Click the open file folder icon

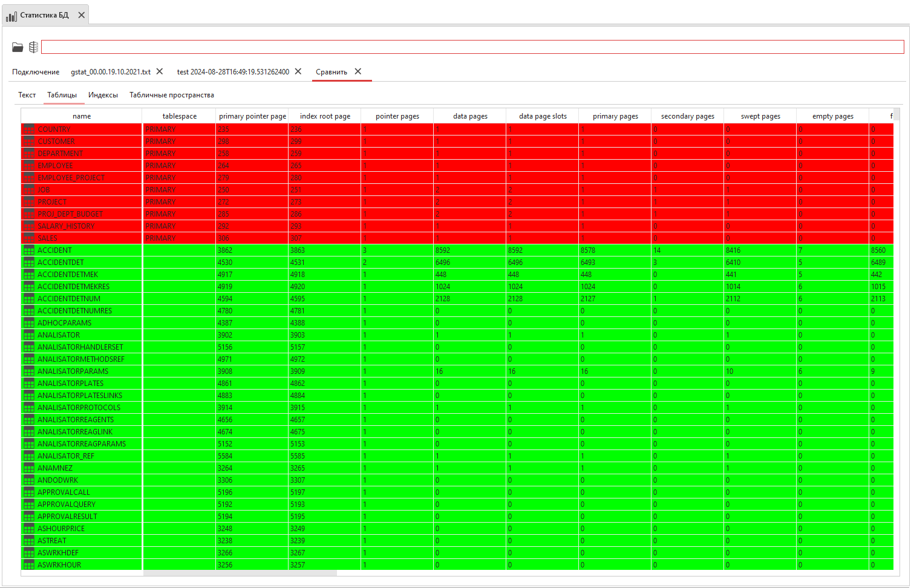(x=16, y=47)
